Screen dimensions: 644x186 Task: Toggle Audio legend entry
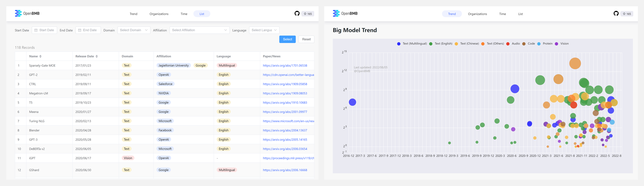click(513, 44)
